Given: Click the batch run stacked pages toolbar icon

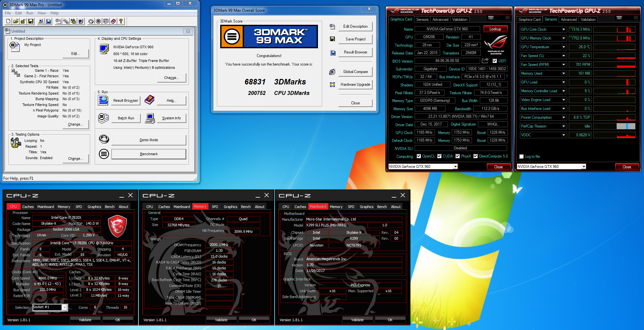Looking at the screenshot, I should (x=106, y=21).
